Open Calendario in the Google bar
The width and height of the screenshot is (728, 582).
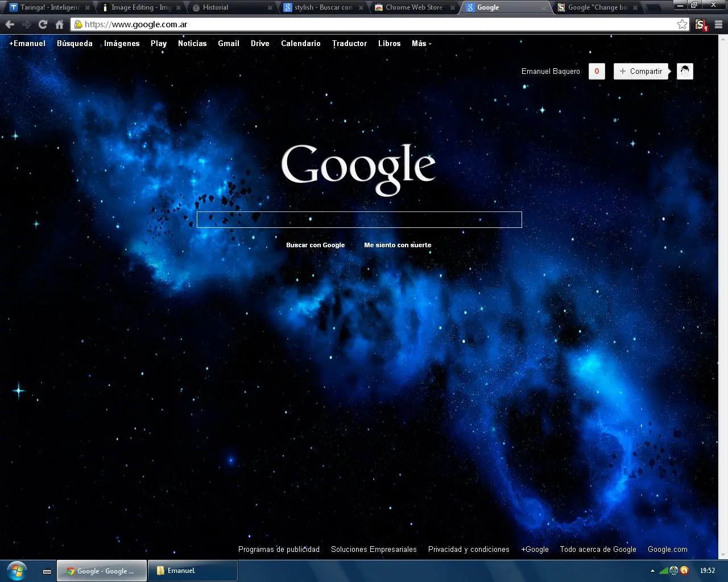(301, 43)
